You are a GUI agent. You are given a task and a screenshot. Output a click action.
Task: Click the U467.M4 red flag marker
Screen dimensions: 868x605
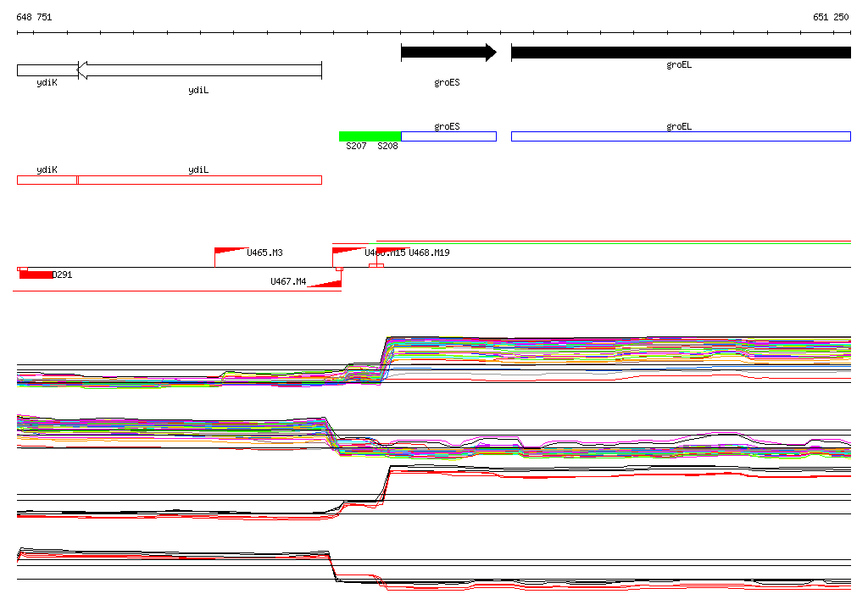pyautogui.click(x=325, y=284)
